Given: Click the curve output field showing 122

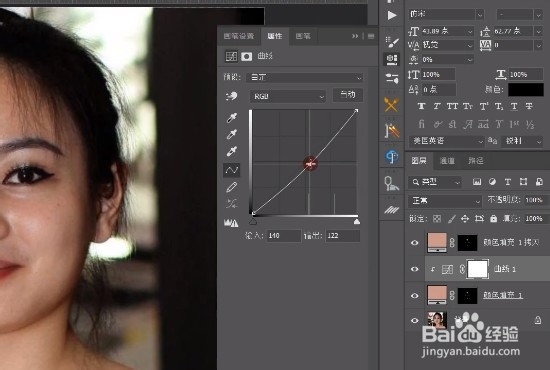Looking at the screenshot, I should (x=343, y=236).
